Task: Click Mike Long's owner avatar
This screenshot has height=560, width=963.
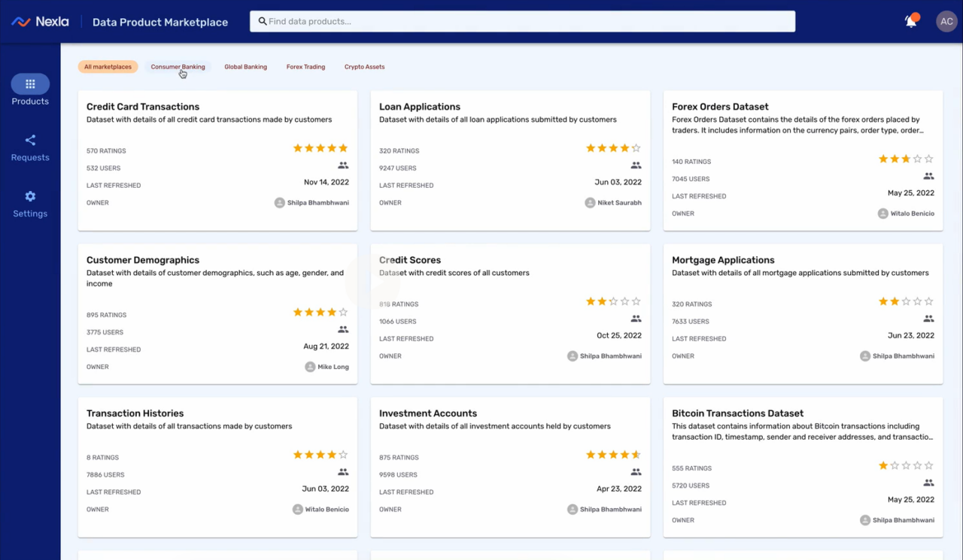Action: (x=308, y=366)
